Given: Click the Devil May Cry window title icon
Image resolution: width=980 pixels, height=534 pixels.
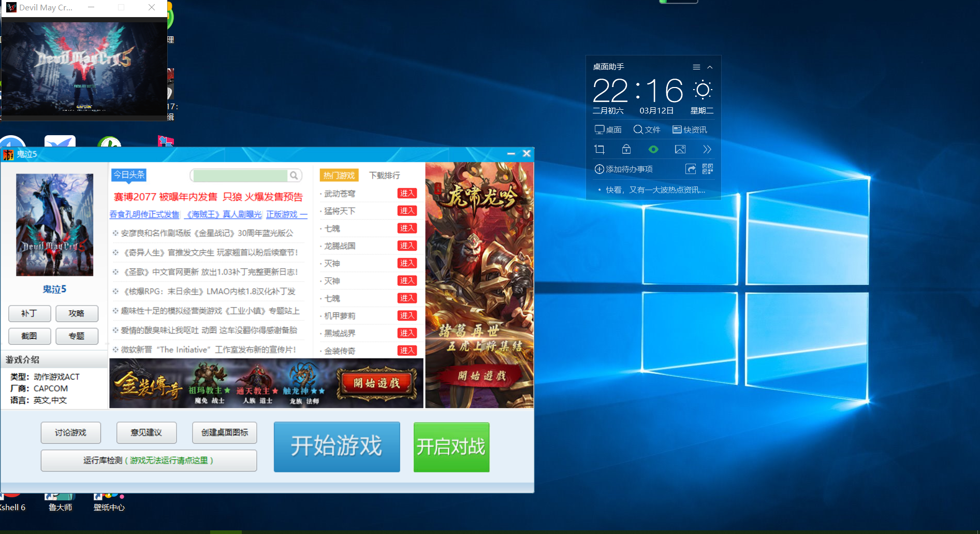Looking at the screenshot, I should 11,8.
